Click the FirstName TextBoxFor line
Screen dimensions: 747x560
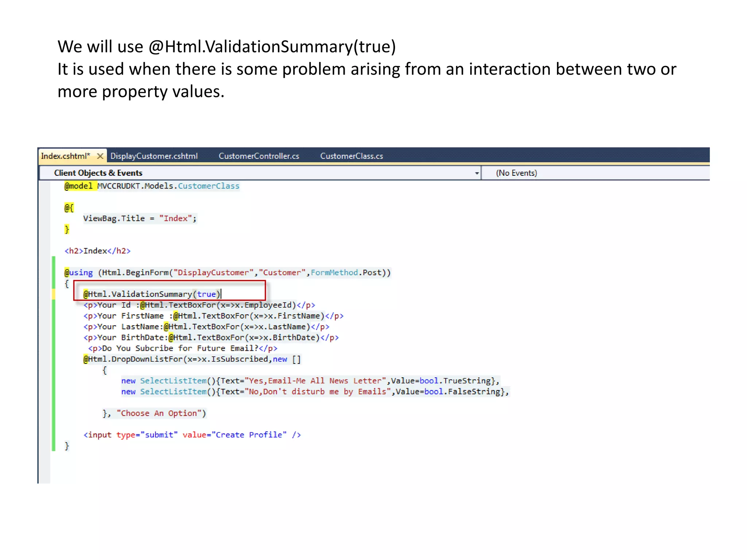[213, 316]
